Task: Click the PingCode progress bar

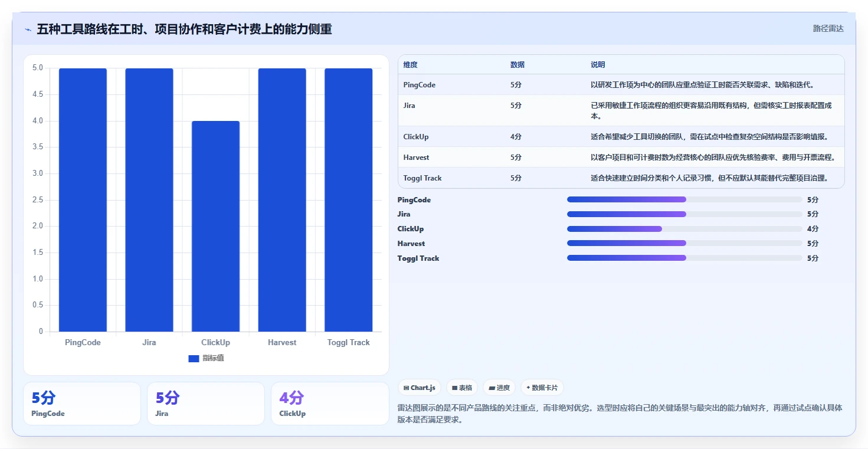Action: tap(684, 199)
